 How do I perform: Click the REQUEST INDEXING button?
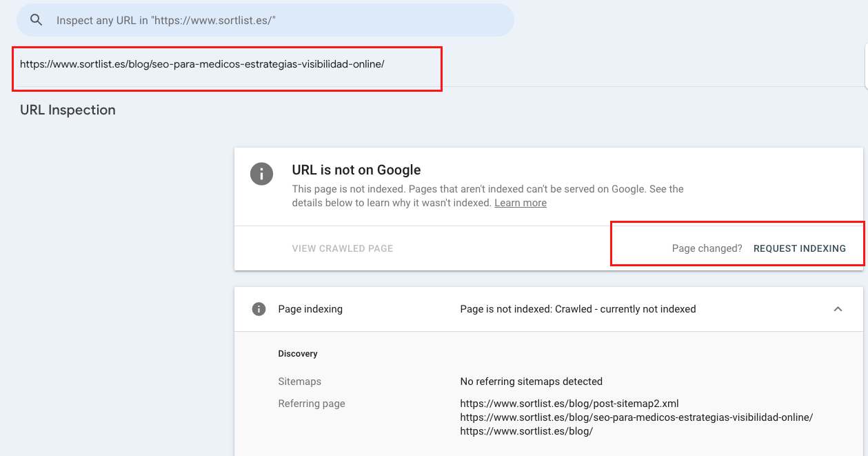coord(800,248)
